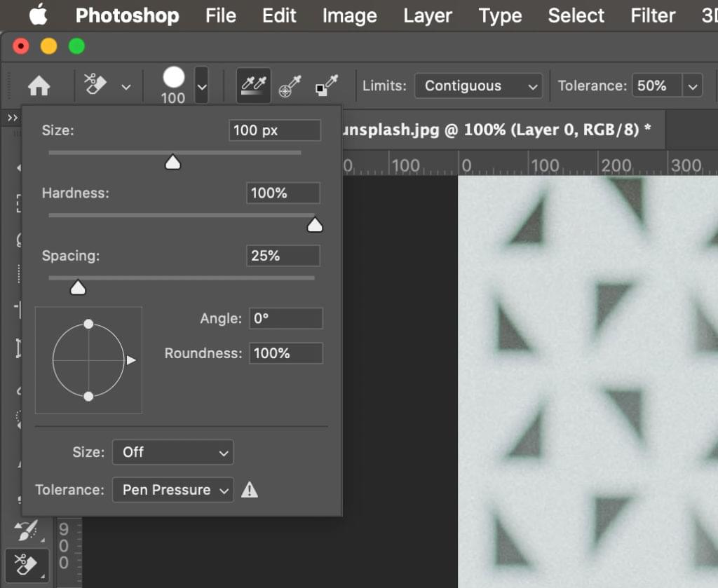Screen dimensions: 718x588
Task: Click the Background Eraser tool in toolbar
Action: (x=25, y=565)
